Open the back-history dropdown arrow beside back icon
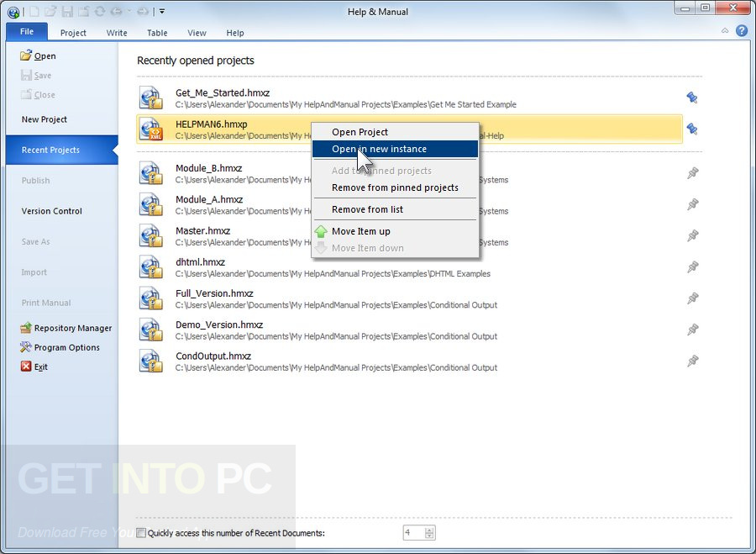 [x=129, y=12]
